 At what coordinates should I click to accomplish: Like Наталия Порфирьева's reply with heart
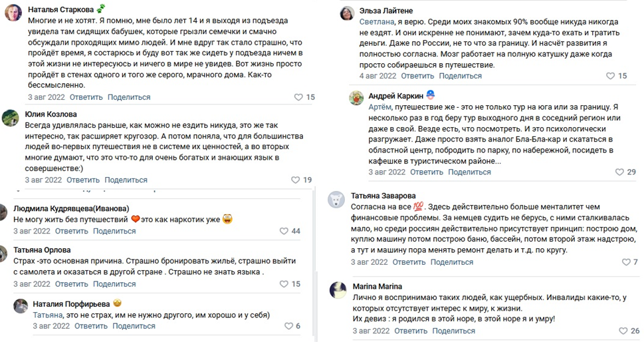(x=288, y=326)
